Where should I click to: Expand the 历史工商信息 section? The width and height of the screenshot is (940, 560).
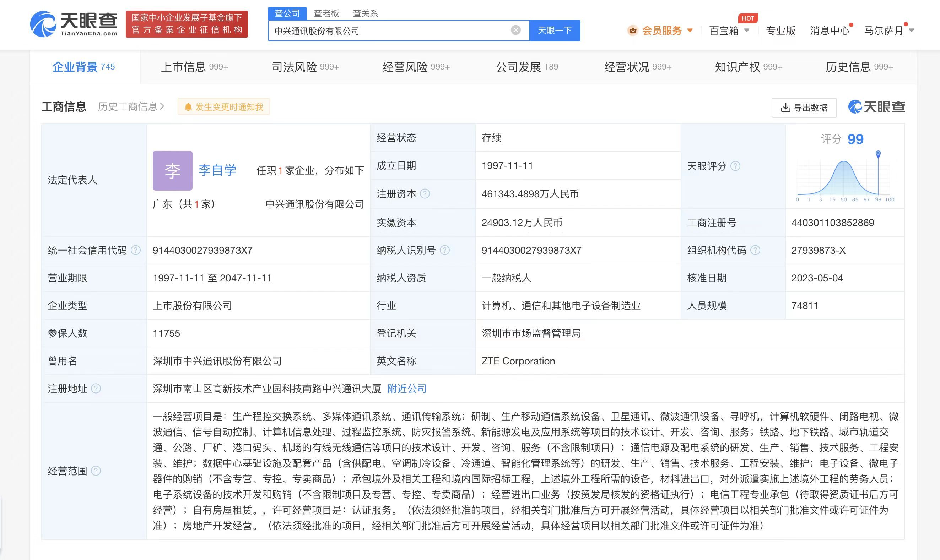coord(130,107)
